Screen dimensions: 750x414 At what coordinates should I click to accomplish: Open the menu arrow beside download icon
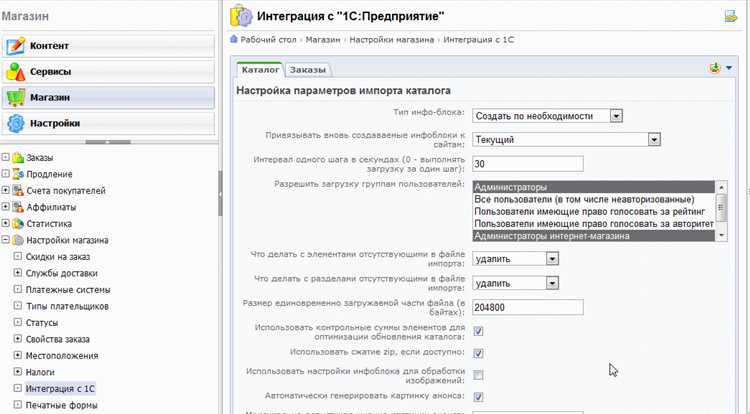tap(729, 68)
